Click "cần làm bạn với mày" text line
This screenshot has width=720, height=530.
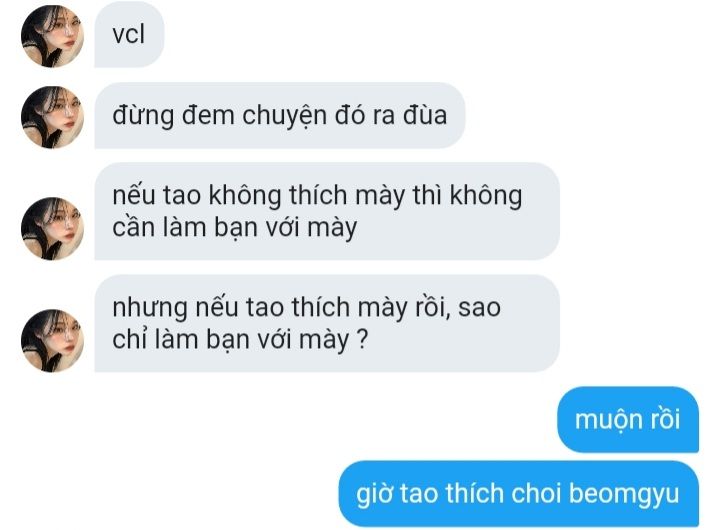point(235,227)
